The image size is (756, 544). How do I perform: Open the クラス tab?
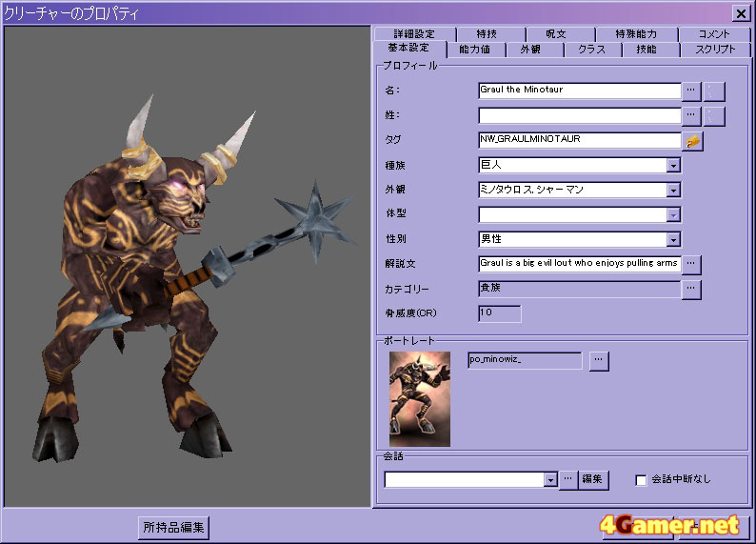[x=592, y=50]
